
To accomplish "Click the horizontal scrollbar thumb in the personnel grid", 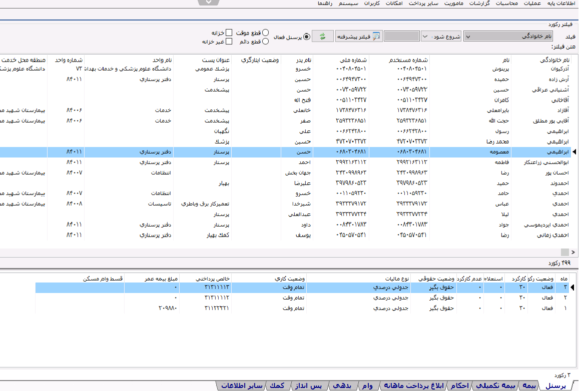I will pyautogui.click(x=565, y=252).
